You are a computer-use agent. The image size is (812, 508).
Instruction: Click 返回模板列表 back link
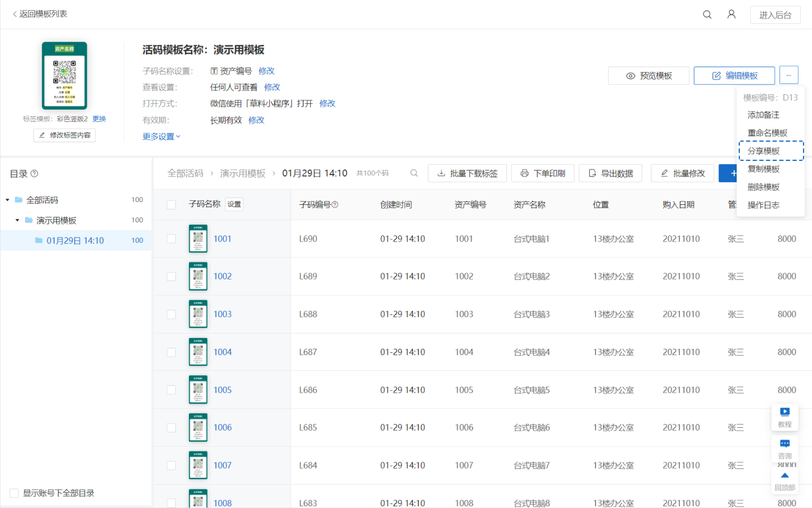pos(39,14)
